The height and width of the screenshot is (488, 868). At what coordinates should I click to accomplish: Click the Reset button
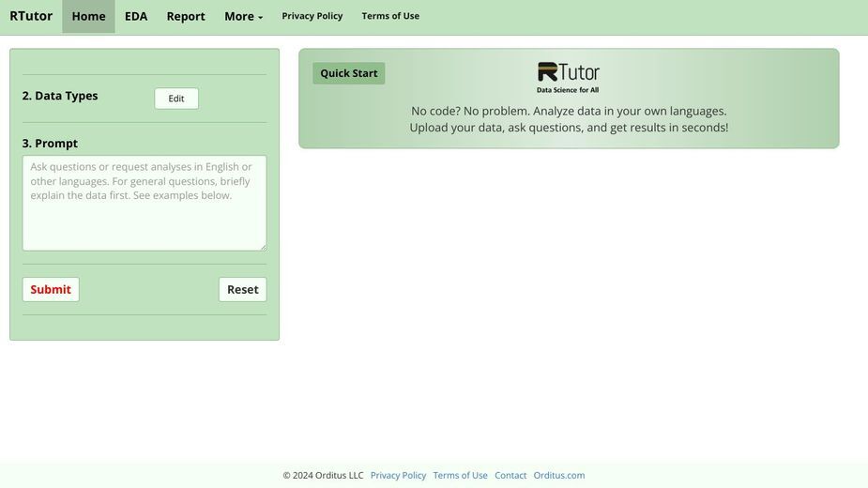pos(242,290)
